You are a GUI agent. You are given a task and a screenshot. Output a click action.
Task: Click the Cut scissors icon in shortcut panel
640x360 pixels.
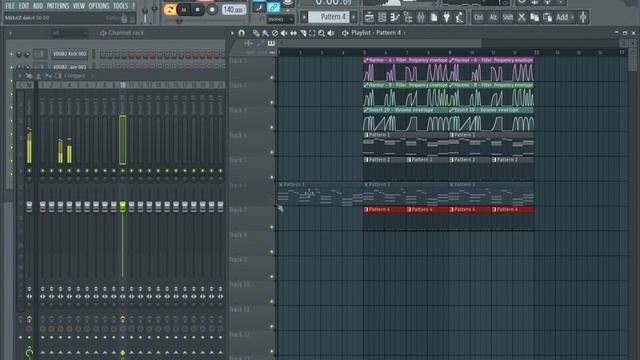click(x=522, y=17)
